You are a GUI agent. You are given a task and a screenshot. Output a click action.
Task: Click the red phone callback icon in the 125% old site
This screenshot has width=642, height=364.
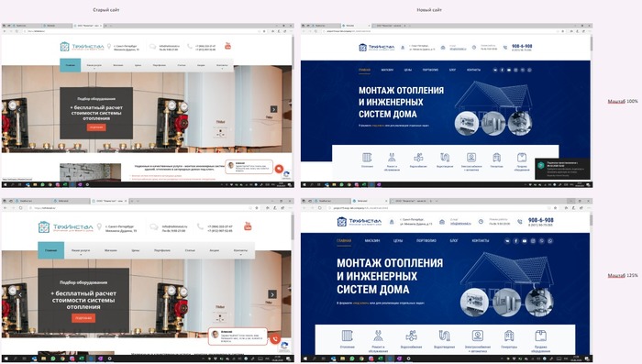pos(275,339)
